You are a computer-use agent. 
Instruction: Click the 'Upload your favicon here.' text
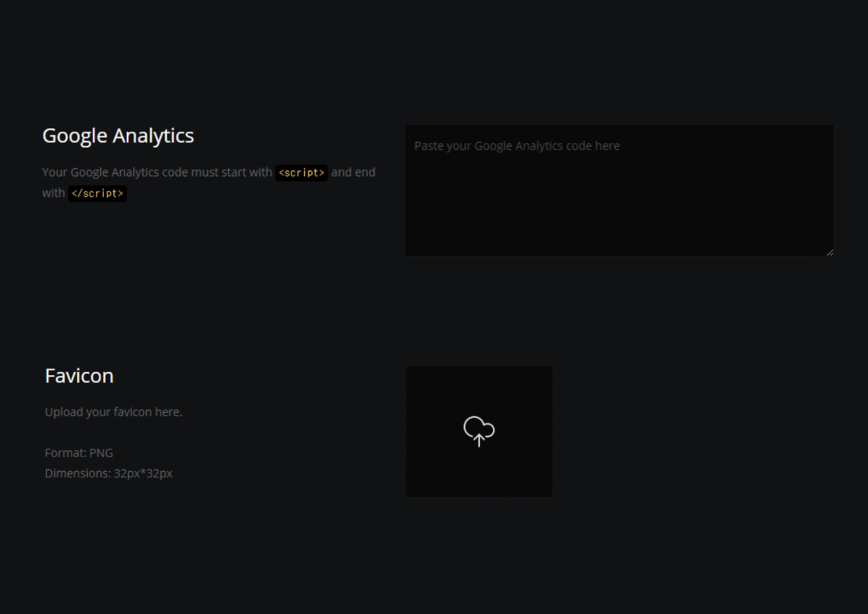113,412
